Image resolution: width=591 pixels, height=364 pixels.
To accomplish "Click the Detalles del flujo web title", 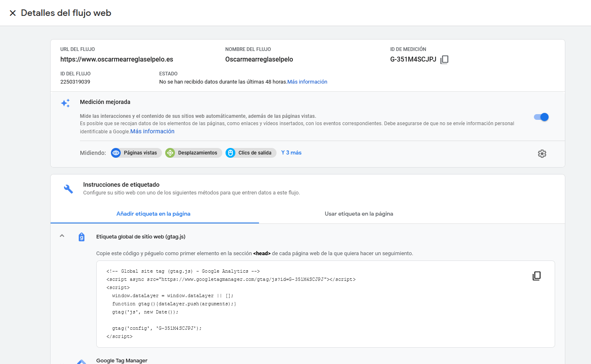I will [66, 13].
